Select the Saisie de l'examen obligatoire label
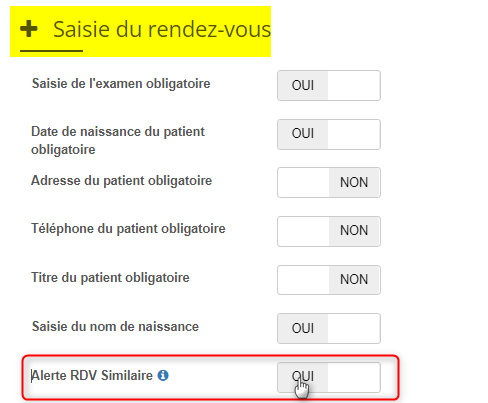 121,84
